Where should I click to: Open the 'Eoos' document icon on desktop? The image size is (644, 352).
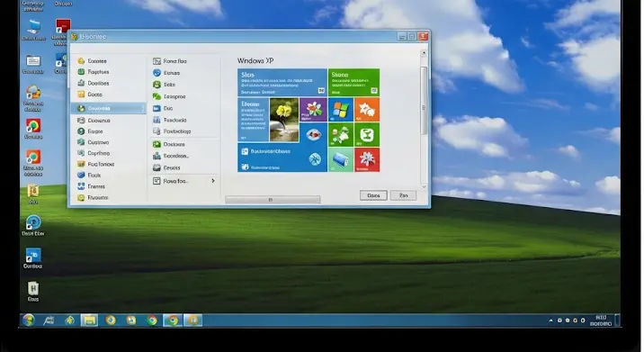pos(33,292)
